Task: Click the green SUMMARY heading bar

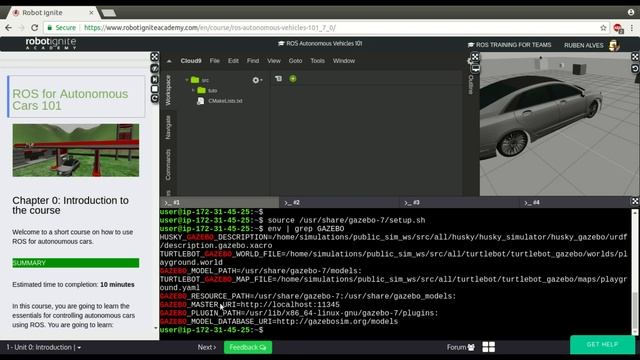Action: coord(76,263)
